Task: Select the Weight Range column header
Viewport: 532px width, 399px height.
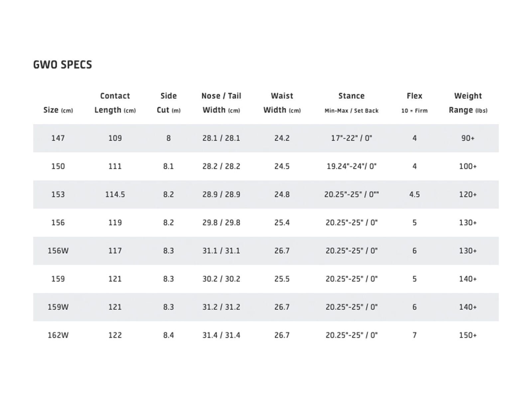Action: click(x=468, y=103)
